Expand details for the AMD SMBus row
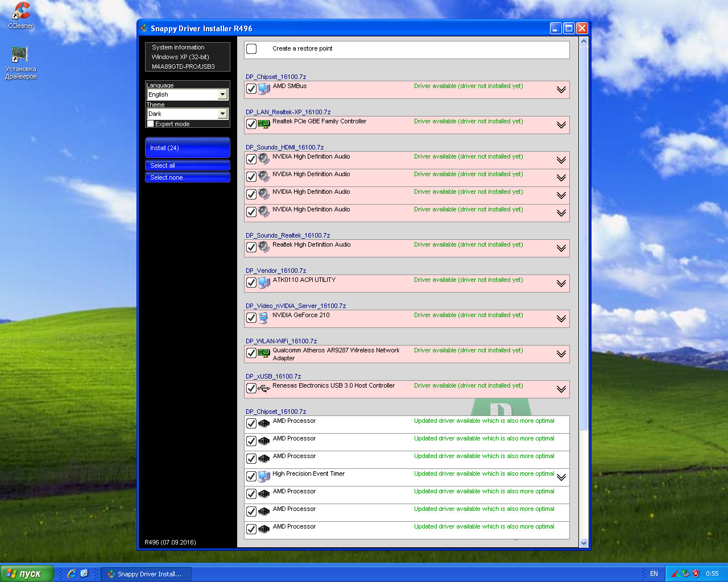This screenshot has width=728, height=582. pos(561,90)
